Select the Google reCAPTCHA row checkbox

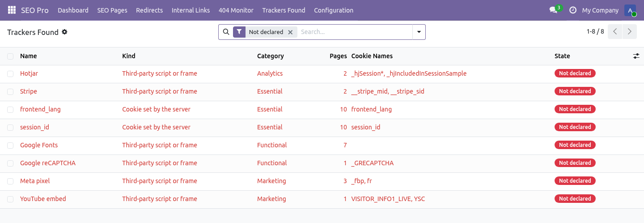tap(10, 163)
